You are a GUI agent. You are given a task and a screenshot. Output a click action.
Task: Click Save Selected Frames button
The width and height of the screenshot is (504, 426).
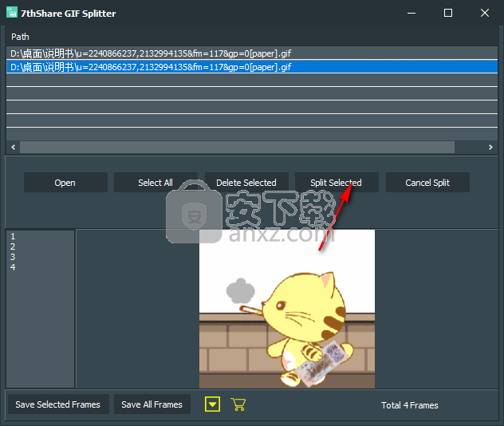click(x=58, y=404)
